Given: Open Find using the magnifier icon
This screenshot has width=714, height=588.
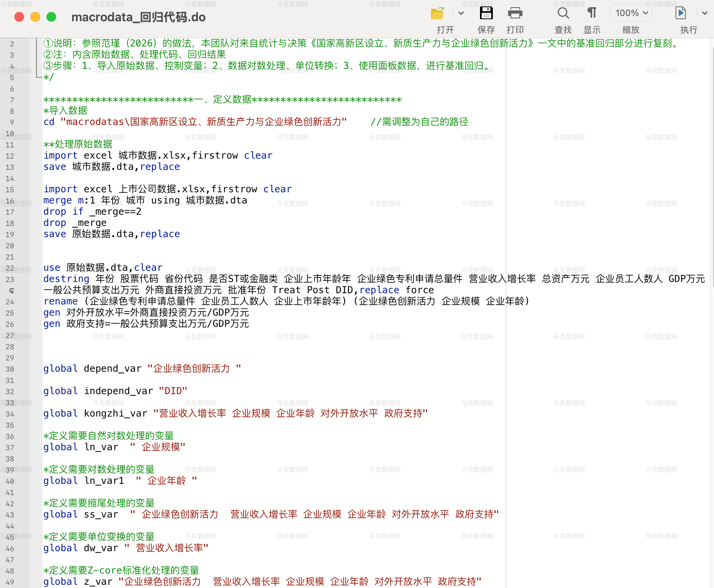Looking at the screenshot, I should tap(563, 13).
